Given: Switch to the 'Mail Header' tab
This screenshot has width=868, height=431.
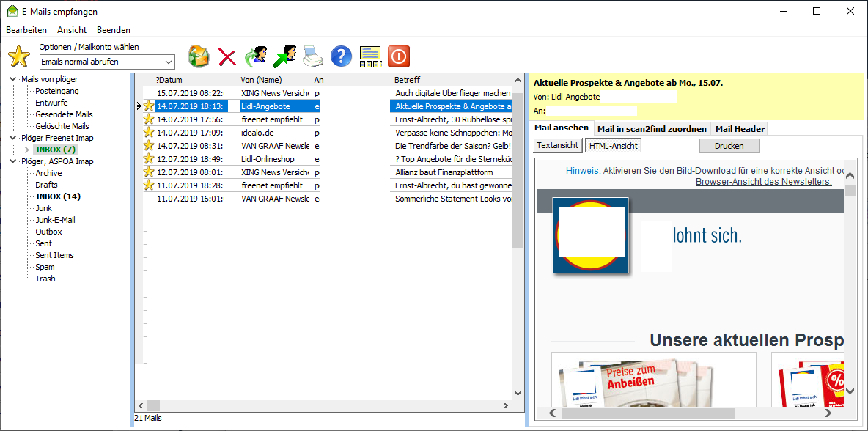Looking at the screenshot, I should 740,129.
